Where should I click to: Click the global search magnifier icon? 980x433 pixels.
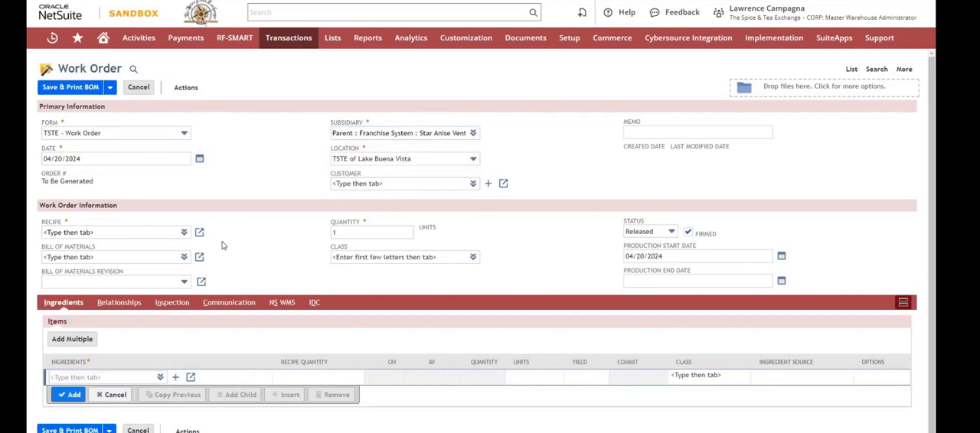[x=533, y=12]
